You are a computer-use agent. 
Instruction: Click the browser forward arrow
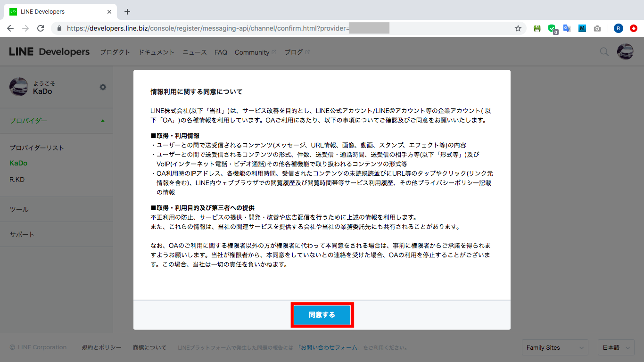[25, 28]
